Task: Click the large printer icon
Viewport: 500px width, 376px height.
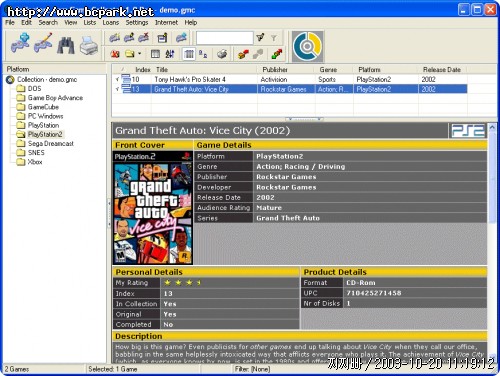Action: pos(89,45)
